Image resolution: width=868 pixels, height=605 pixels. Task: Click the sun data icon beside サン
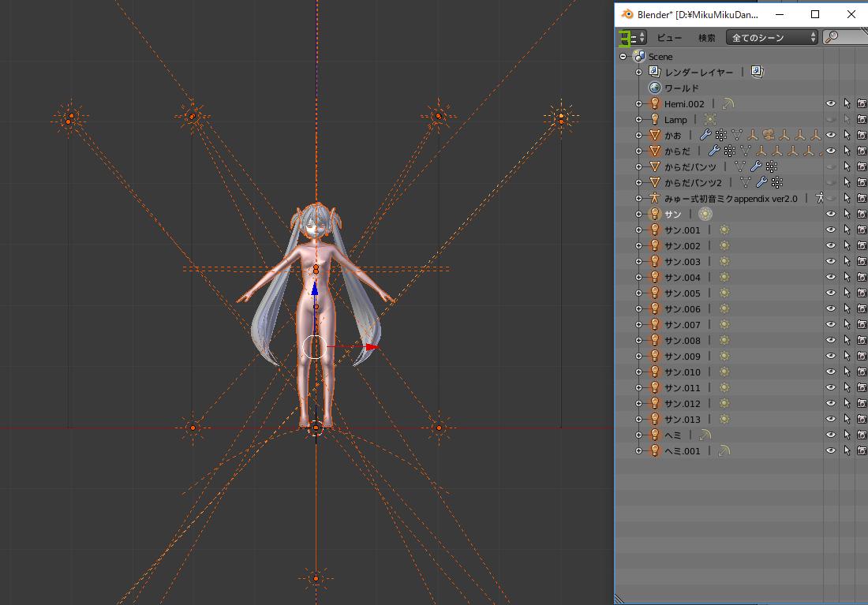pos(705,214)
